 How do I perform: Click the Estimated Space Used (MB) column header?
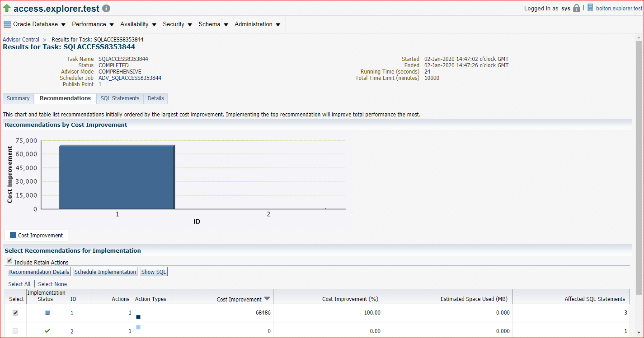click(474, 299)
